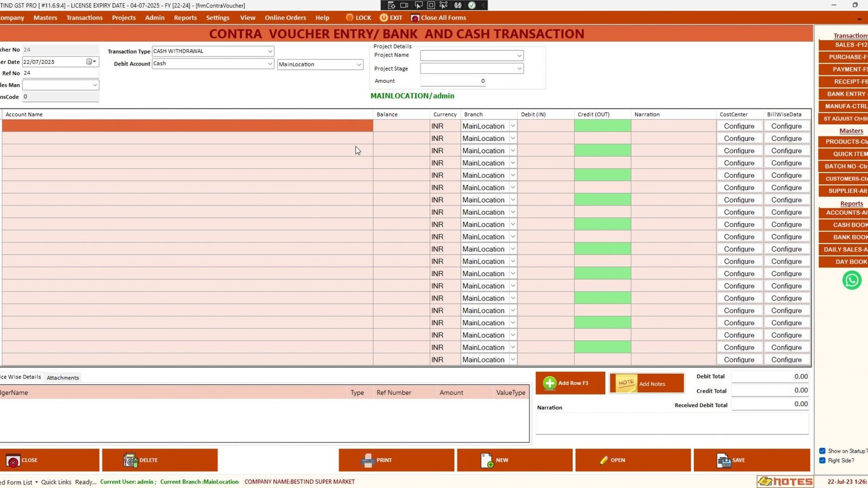868x488 pixels.
Task: Open WhatsApp via the sidebar icon
Action: 852,280
